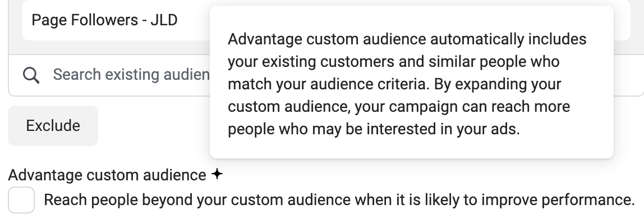Click the word 'Exclude' on the grey button

(x=53, y=126)
